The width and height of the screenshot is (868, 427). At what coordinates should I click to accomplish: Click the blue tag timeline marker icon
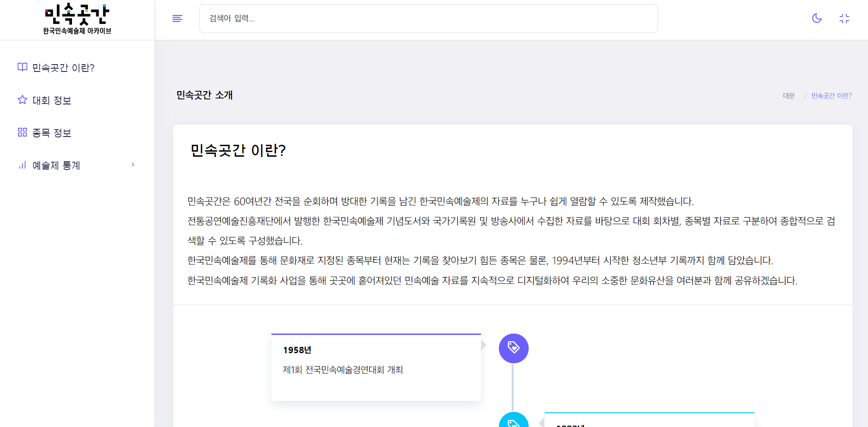[x=514, y=422]
